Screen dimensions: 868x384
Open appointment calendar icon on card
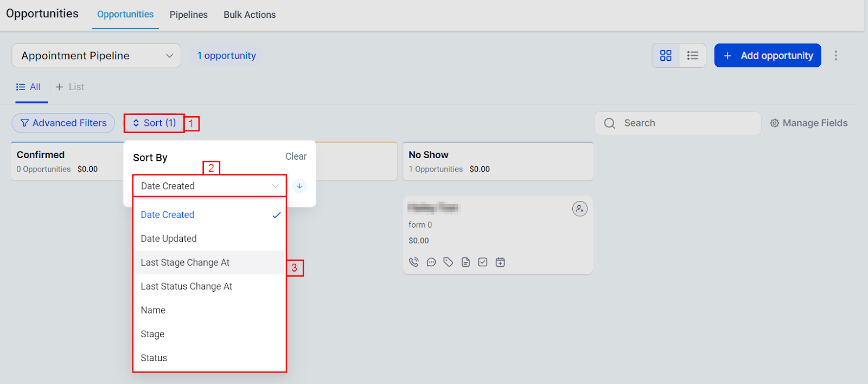click(x=500, y=262)
